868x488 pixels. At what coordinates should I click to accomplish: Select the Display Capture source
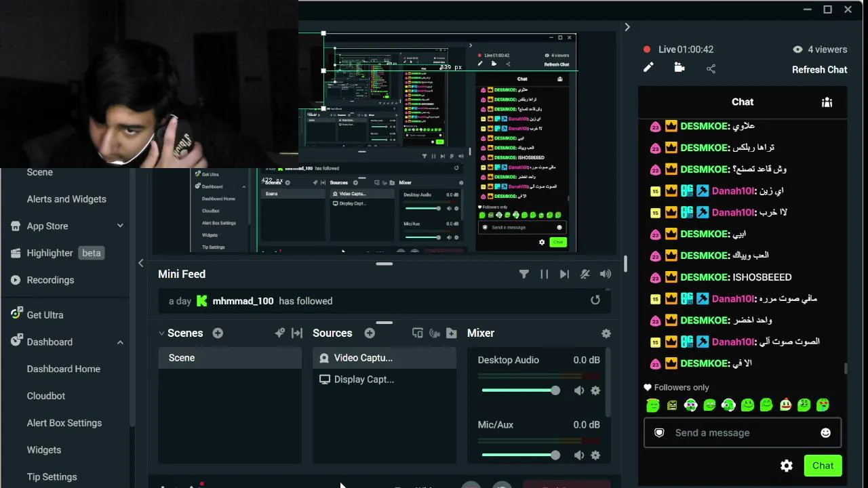pos(384,380)
